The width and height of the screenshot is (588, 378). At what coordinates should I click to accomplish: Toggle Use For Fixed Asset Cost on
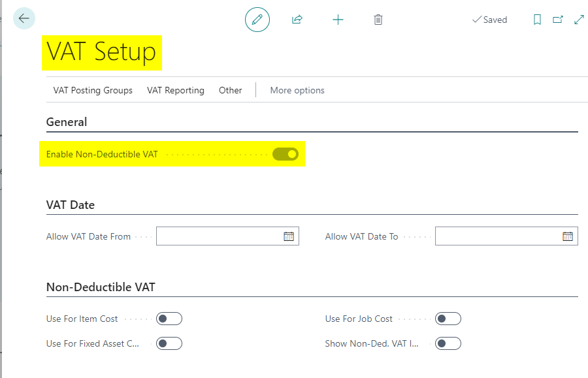(x=169, y=343)
